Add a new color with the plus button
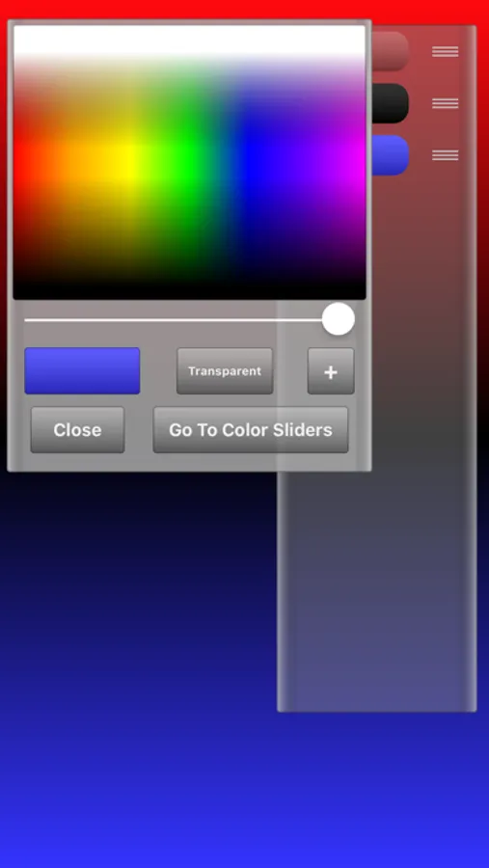The image size is (489, 868). (331, 371)
